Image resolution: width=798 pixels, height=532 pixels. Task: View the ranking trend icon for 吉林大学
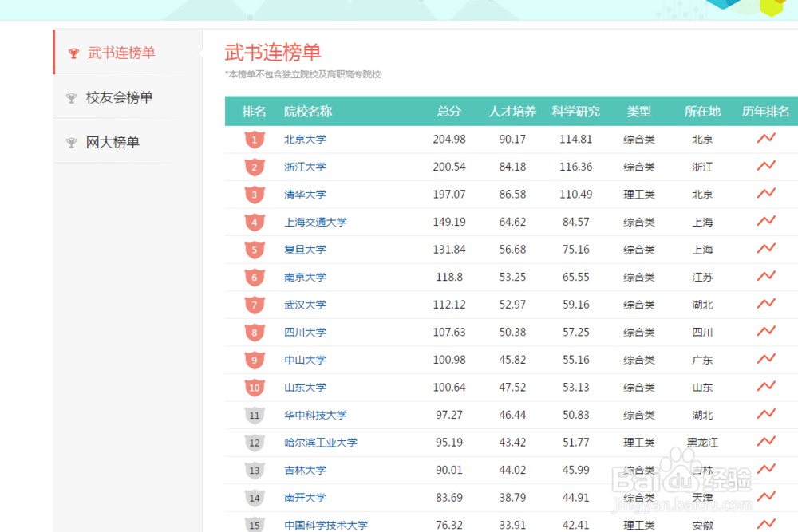pyautogui.click(x=766, y=468)
